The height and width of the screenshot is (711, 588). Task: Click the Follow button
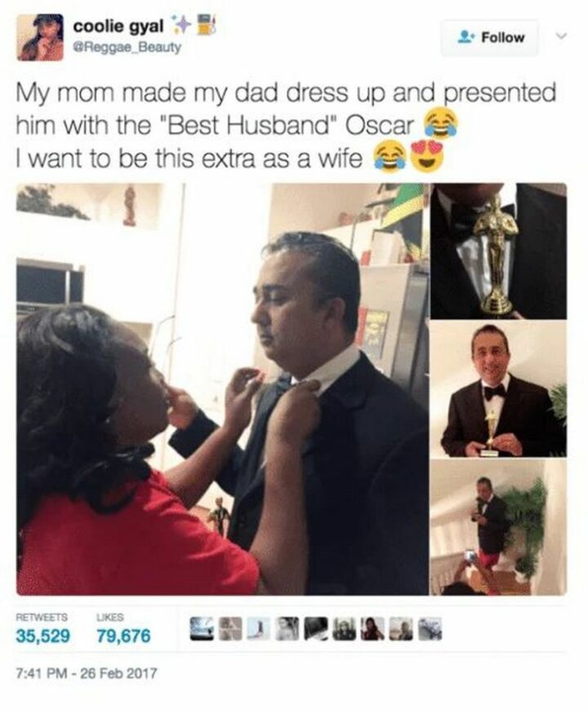pyautogui.click(x=489, y=38)
